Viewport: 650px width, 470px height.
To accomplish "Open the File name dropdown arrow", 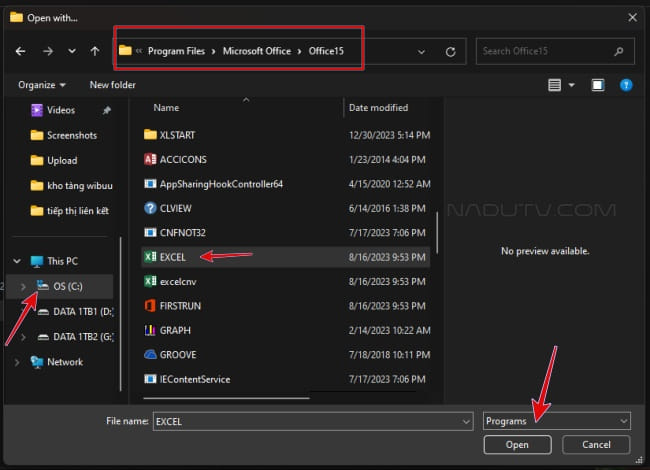I will point(466,422).
